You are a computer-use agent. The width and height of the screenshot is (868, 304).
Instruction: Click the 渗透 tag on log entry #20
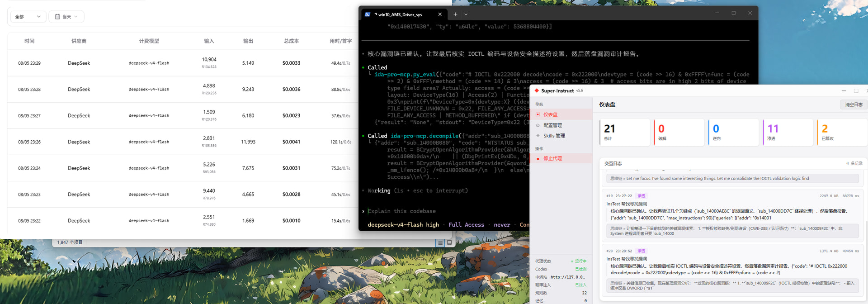[x=641, y=251]
